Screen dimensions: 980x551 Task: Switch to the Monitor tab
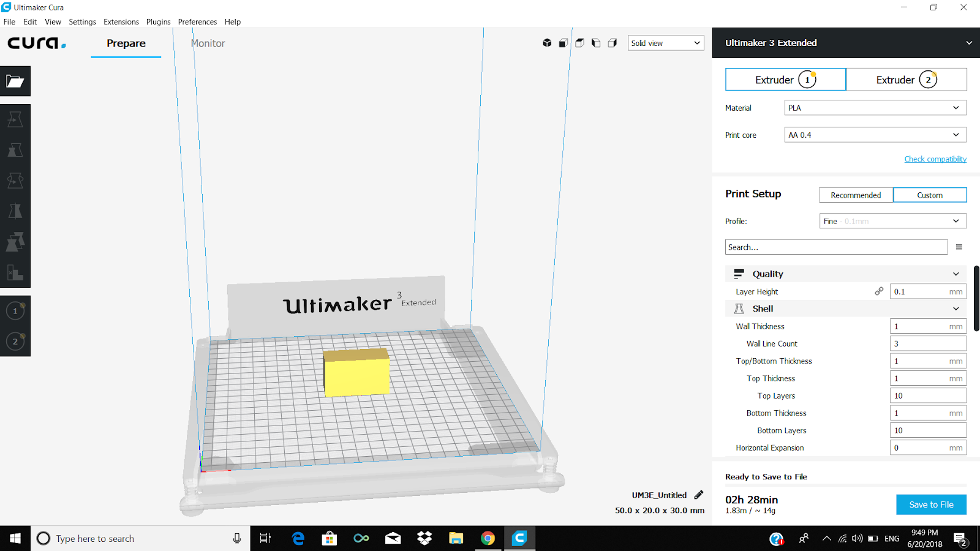[208, 43]
